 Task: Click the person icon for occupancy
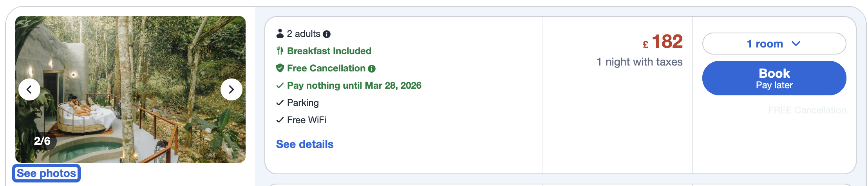[x=280, y=34]
